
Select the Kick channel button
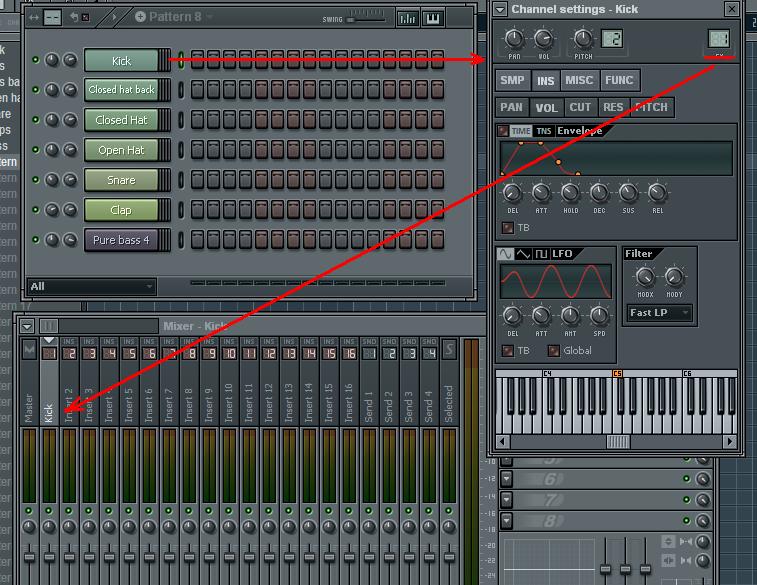click(x=122, y=61)
